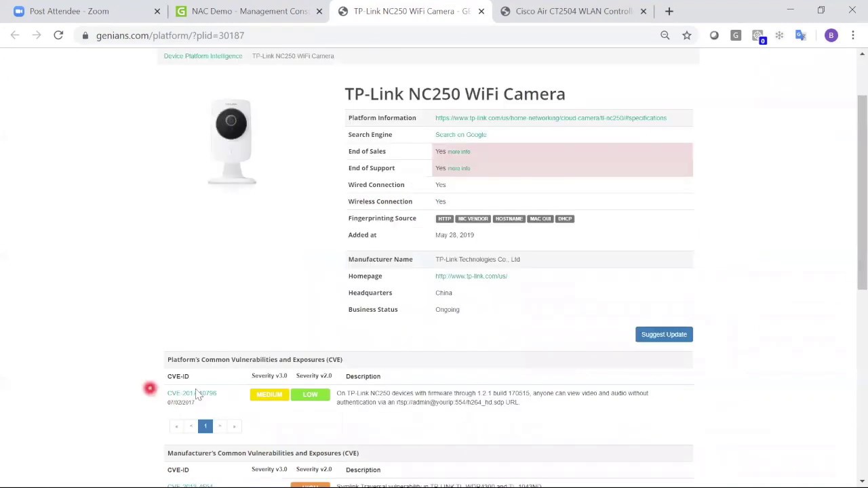Click the 07/02/2017 CVE date
Viewport: 868px width, 488px height.
(x=180, y=403)
